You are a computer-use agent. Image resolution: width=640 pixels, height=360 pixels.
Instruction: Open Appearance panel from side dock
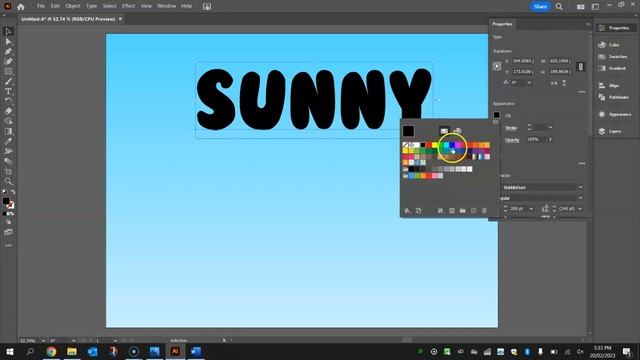click(x=615, y=114)
